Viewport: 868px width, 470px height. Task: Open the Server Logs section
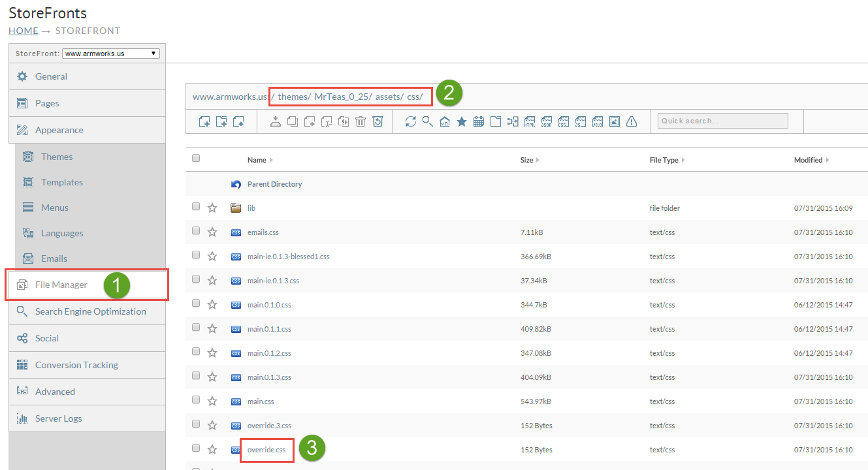87,418
